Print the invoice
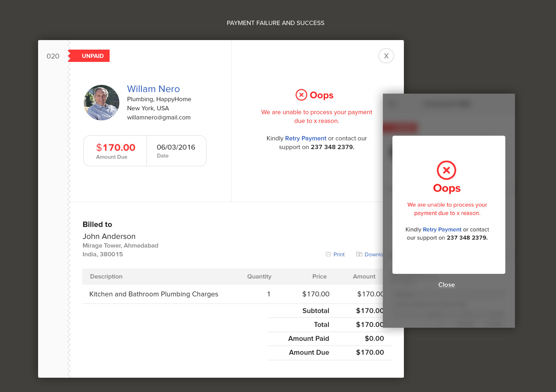Screen dimensions: 556x392 tap(339, 254)
